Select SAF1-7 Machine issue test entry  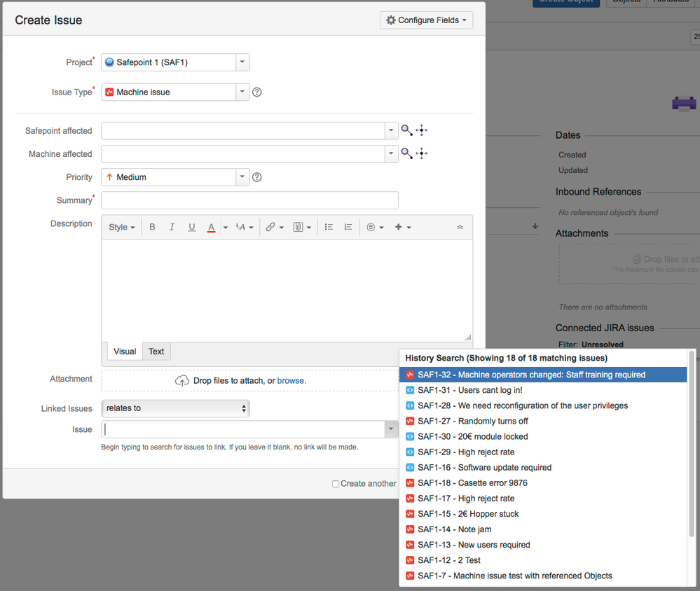[x=543, y=576]
